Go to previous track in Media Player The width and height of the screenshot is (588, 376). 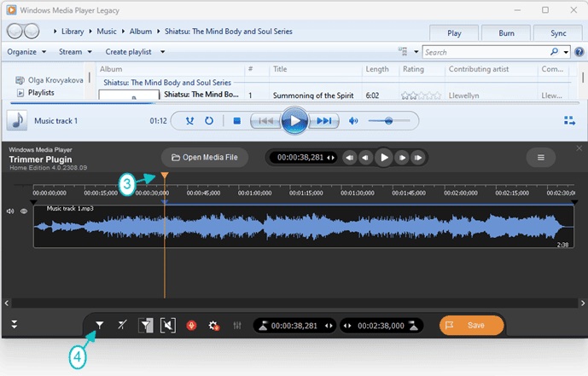coord(265,120)
